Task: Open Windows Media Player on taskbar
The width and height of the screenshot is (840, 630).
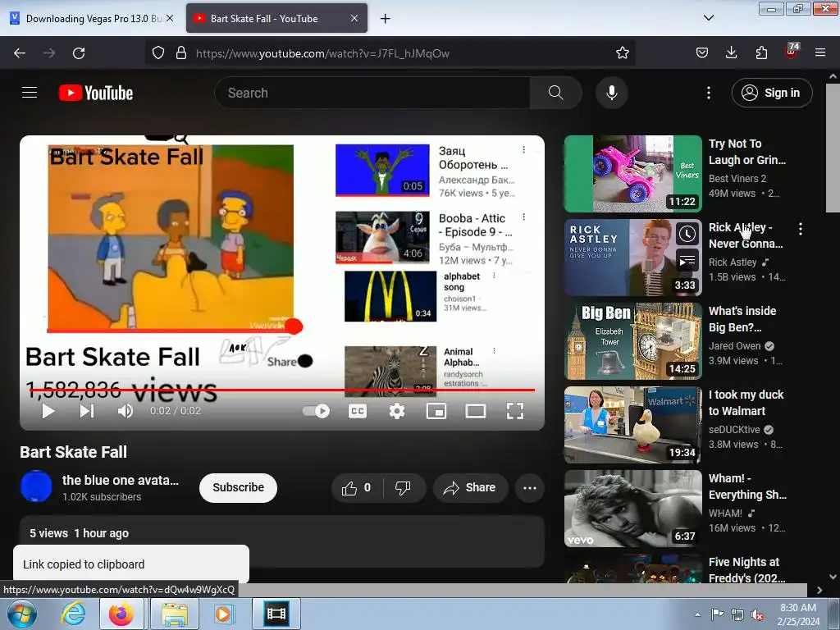Action: 223,614
